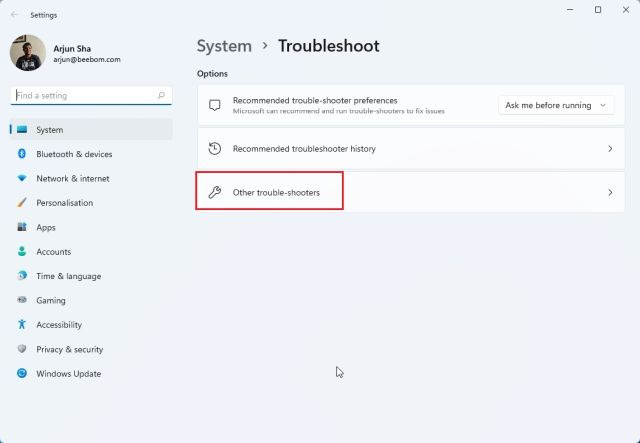Click the Accessibility figure icon
640x443 pixels.
coord(22,324)
